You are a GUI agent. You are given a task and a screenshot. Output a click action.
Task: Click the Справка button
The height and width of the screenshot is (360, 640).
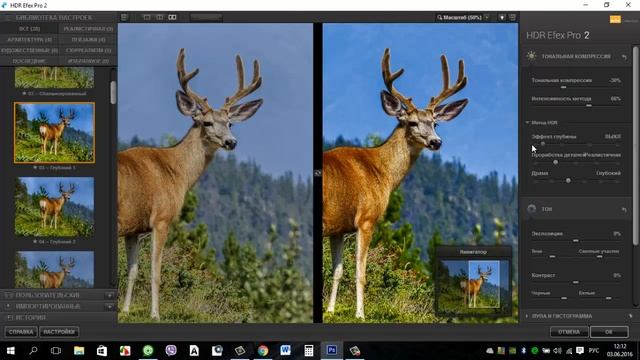[x=21, y=332]
